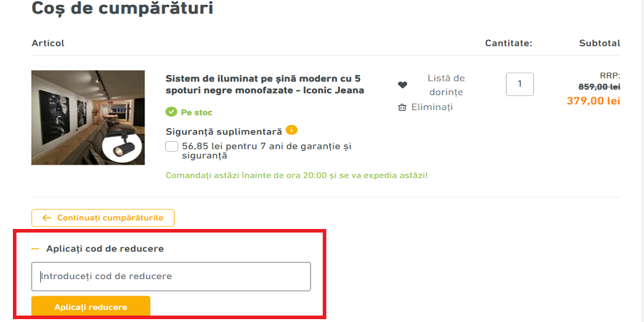Image resolution: width=644 pixels, height=322 pixels.
Task: Open the Iconic Jeana product title link
Action: pyautogui.click(x=265, y=84)
